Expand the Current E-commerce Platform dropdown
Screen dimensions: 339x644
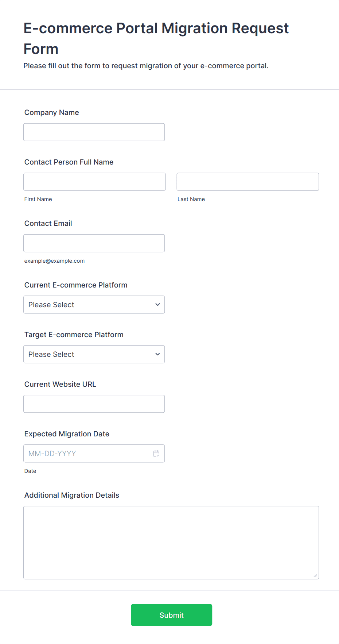pyautogui.click(x=94, y=305)
